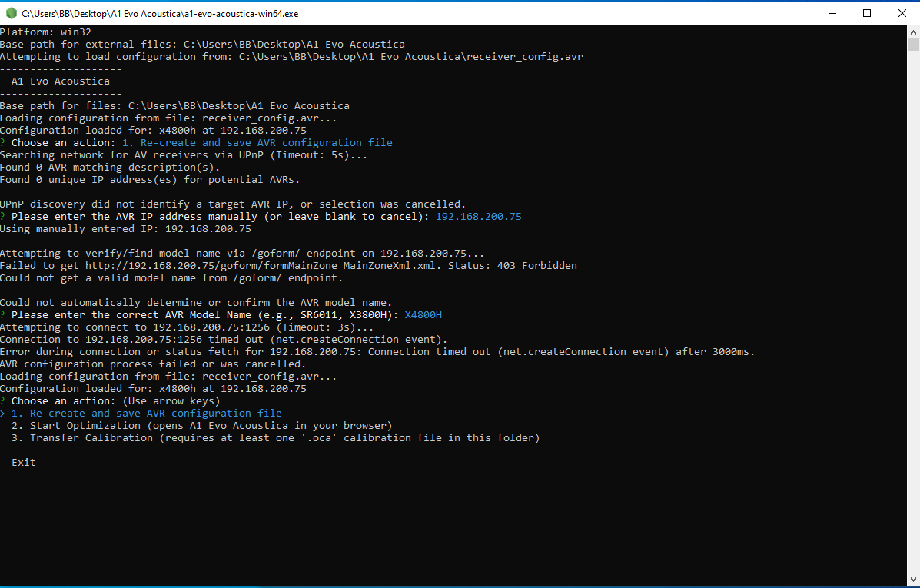This screenshot has height=588, width=920.
Task: Close the A1 Evo Acoustica console
Action: (902, 13)
